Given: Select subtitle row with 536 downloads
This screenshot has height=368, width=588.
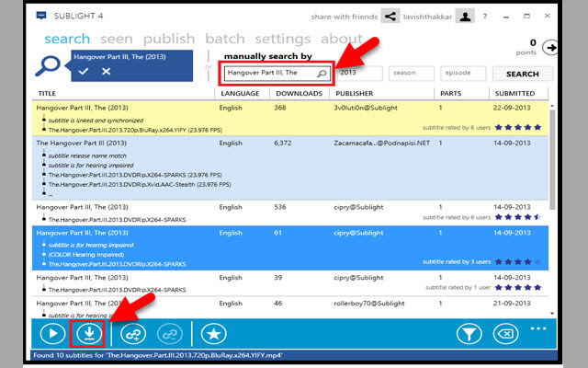Looking at the screenshot, I should coord(290,213).
